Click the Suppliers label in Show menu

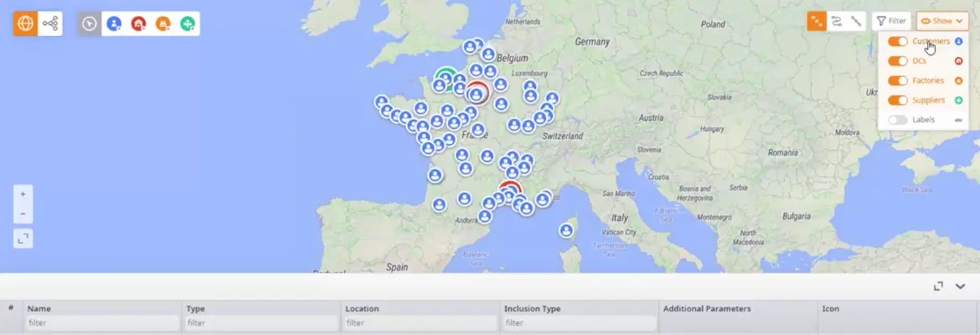point(929,100)
